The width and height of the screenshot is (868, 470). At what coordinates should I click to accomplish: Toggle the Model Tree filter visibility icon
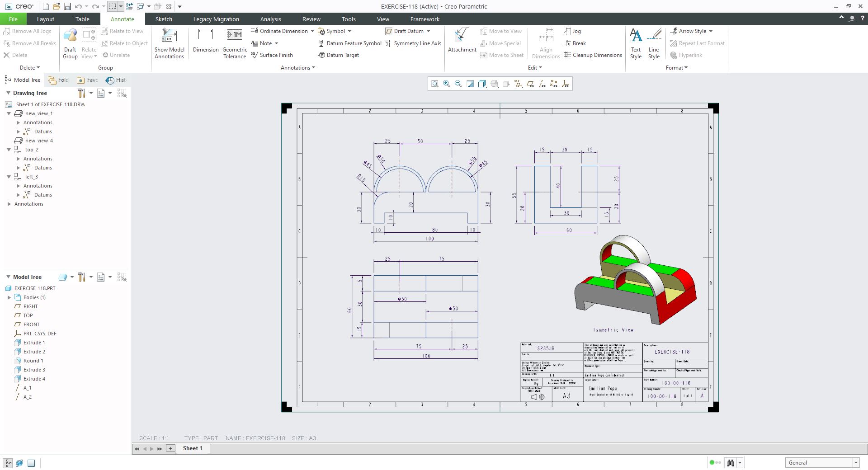pos(122,277)
